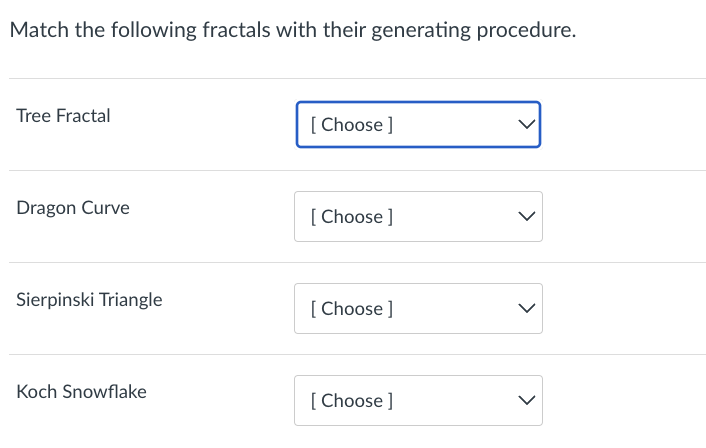Viewport: 706px width, 448px height.
Task: Click the chevron arrow in Tree Fractal selector
Action: (x=525, y=125)
